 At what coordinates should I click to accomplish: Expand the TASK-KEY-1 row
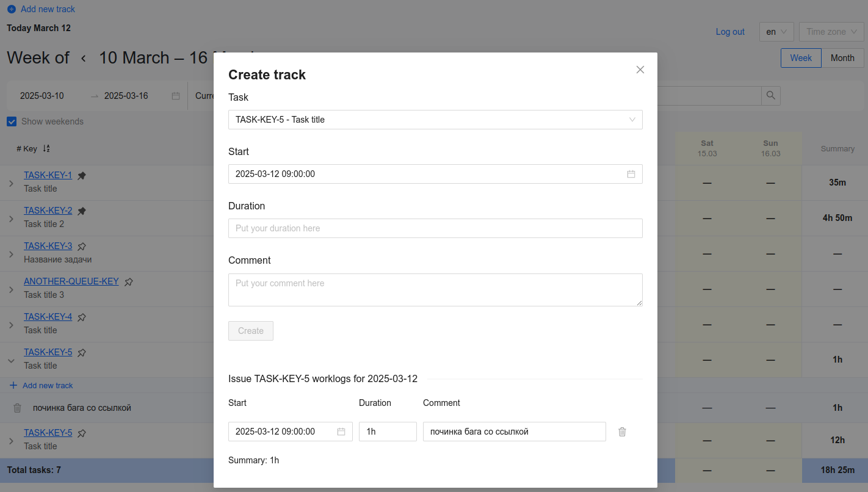click(11, 183)
